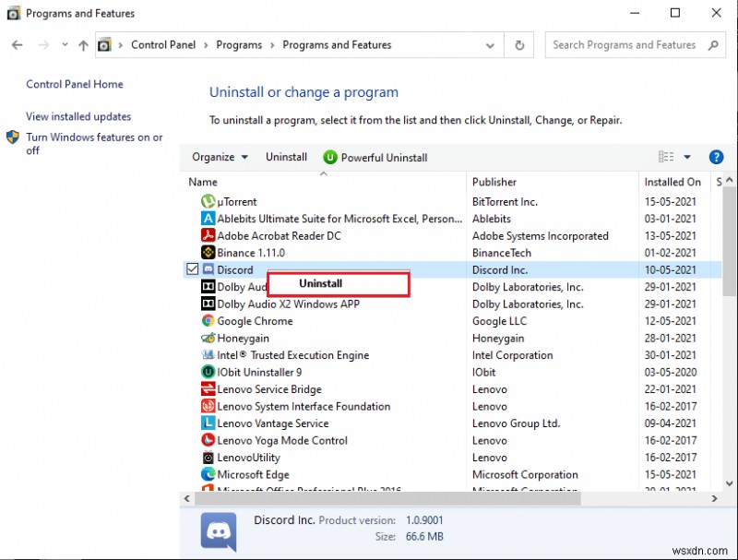Open Turn Windows features on or off
Viewport: 738px width, 560px height.
click(94, 144)
